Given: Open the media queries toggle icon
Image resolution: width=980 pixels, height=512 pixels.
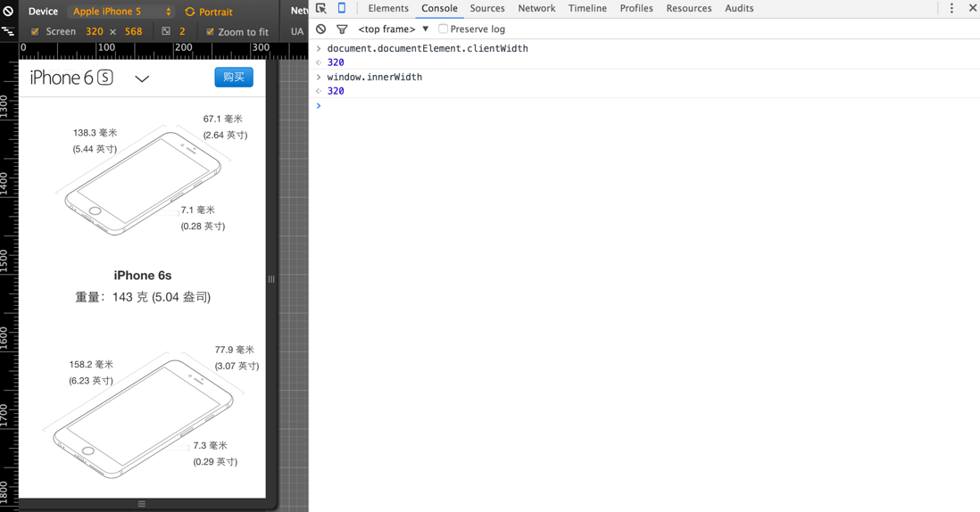Looking at the screenshot, I should click(x=8, y=31).
